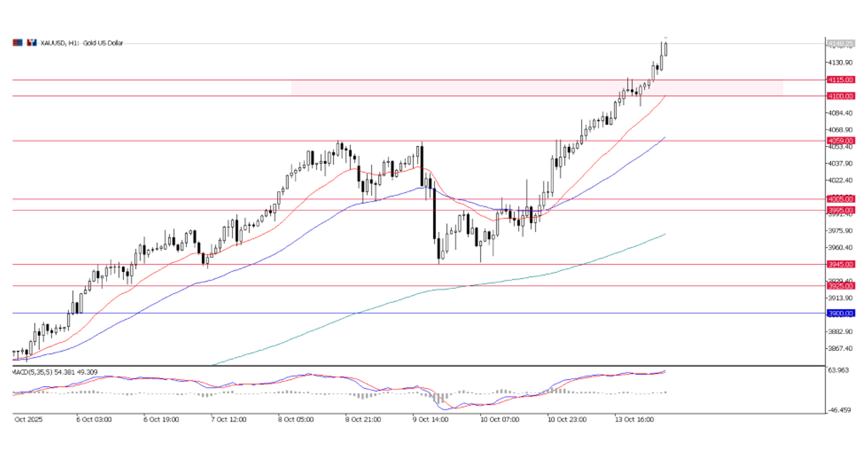Click the small chart shift triangle marker
Viewport: 868px width, 460px height.
click(666, 38)
